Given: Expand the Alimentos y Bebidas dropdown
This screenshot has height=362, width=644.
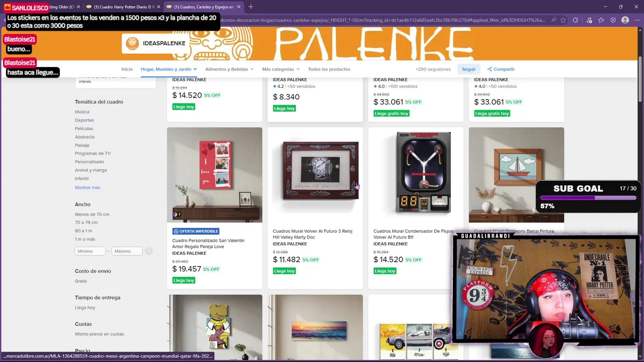Looking at the screenshot, I should [229, 69].
